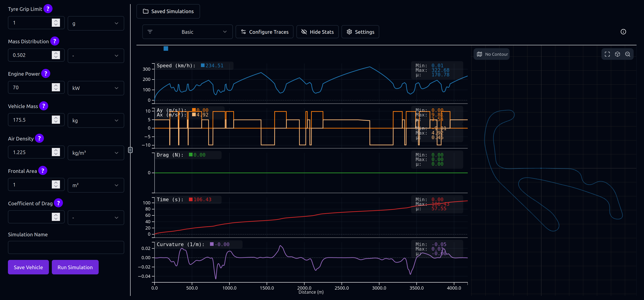
Task: Toggle Hide Stats visibility
Action: click(317, 32)
